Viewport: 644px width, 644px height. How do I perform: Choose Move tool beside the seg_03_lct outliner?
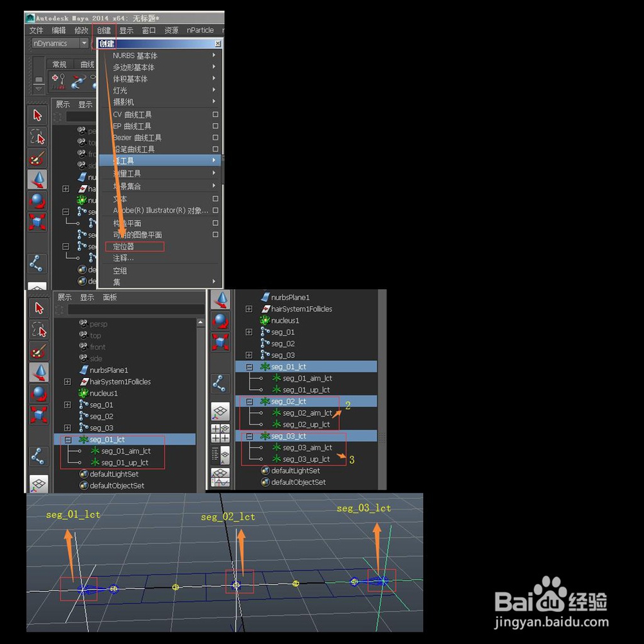tap(220, 299)
